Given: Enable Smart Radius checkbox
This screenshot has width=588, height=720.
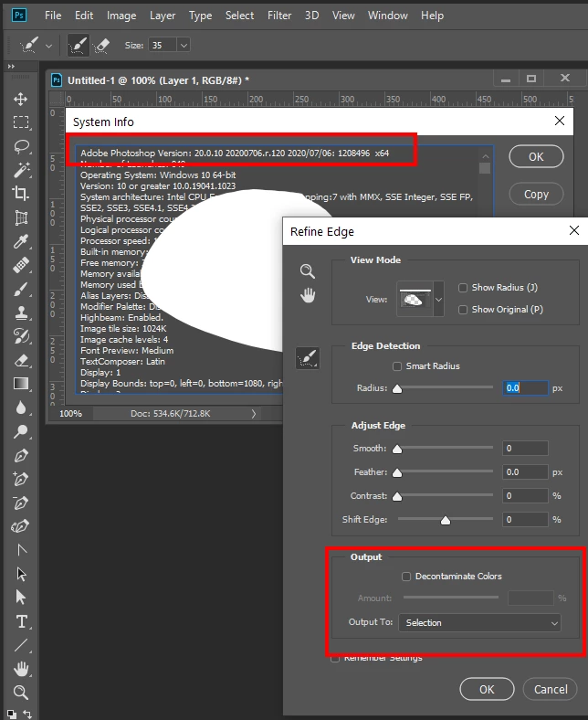Looking at the screenshot, I should 397,366.
